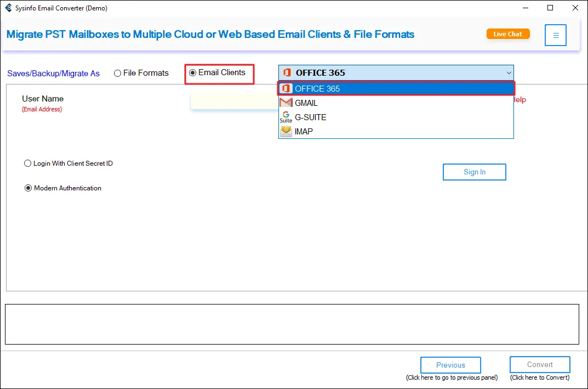Screen dimensions: 588x389
Task: Pick IMAP in the dropdown list
Action: tap(304, 132)
